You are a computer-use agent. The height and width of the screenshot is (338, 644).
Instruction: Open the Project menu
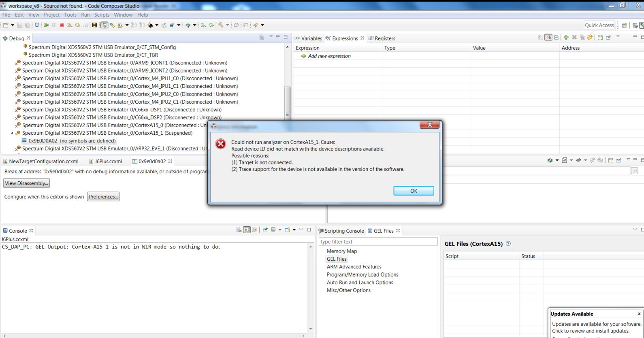click(51, 15)
